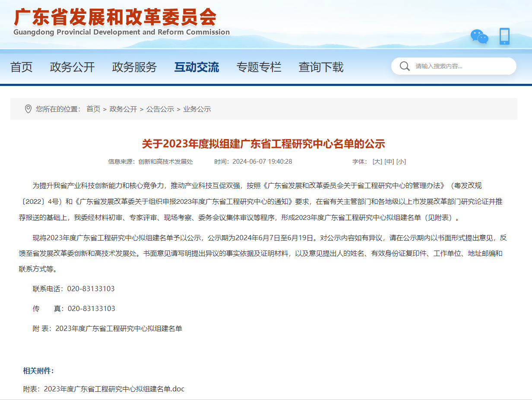Click the search magnifier icon
The height and width of the screenshot is (400, 532).
(405, 66)
